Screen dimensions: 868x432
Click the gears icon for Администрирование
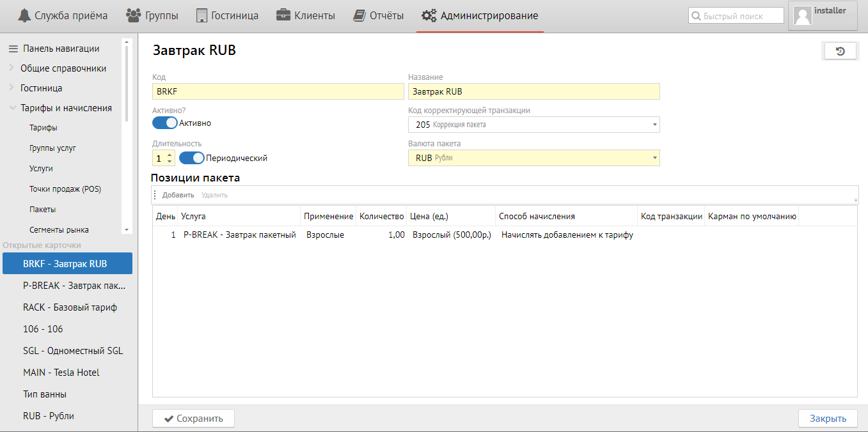point(429,15)
